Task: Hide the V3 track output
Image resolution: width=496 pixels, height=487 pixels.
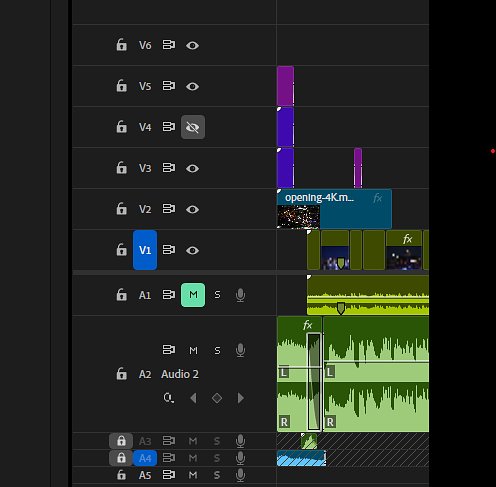Action: (192, 168)
